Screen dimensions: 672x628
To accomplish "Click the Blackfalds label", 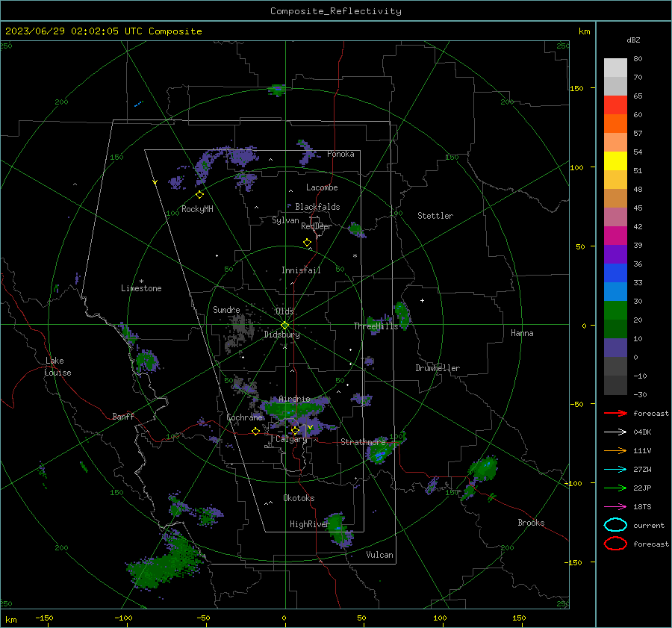I will [x=317, y=207].
